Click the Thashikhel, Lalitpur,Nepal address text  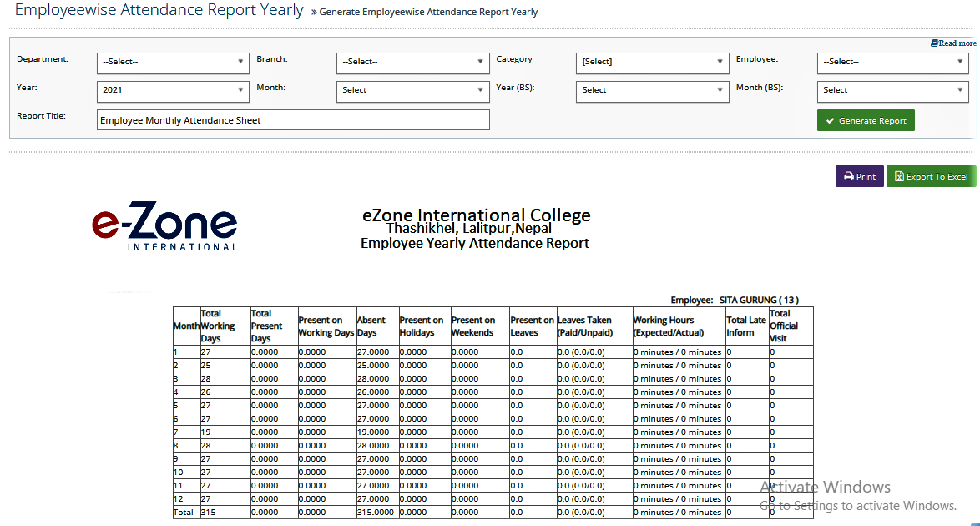click(469, 228)
